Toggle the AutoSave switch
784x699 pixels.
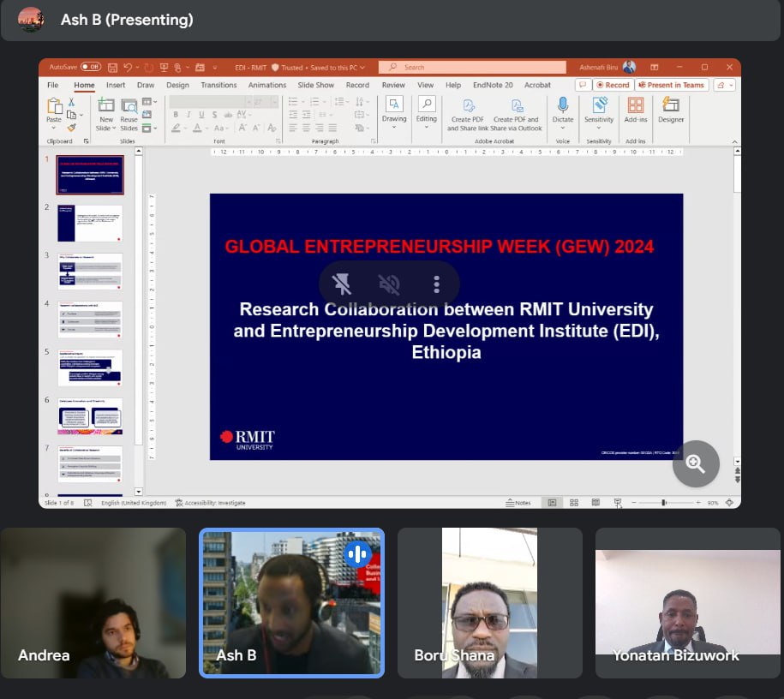tap(91, 67)
